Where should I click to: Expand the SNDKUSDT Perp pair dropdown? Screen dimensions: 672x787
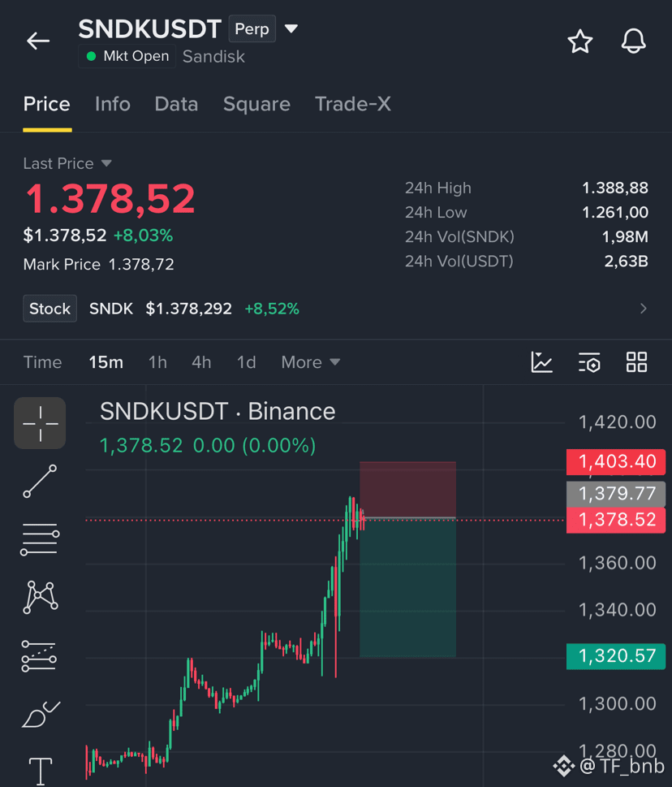pyautogui.click(x=291, y=28)
